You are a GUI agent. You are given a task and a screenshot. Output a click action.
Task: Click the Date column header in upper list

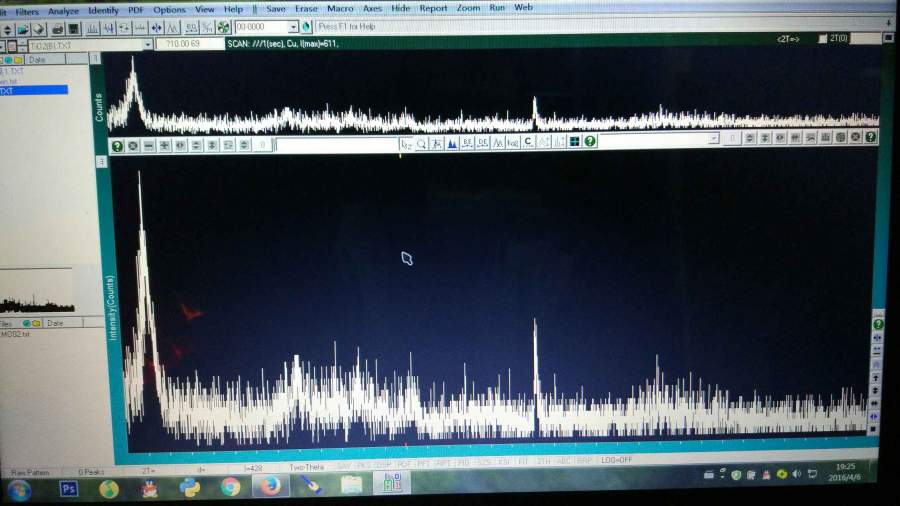pyautogui.click(x=45, y=60)
